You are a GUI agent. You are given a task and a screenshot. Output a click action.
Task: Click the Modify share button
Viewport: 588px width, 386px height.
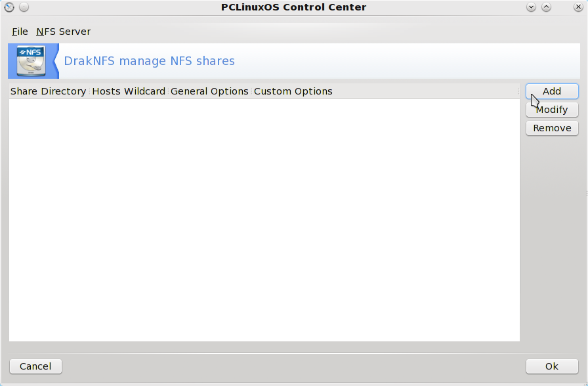tap(552, 110)
